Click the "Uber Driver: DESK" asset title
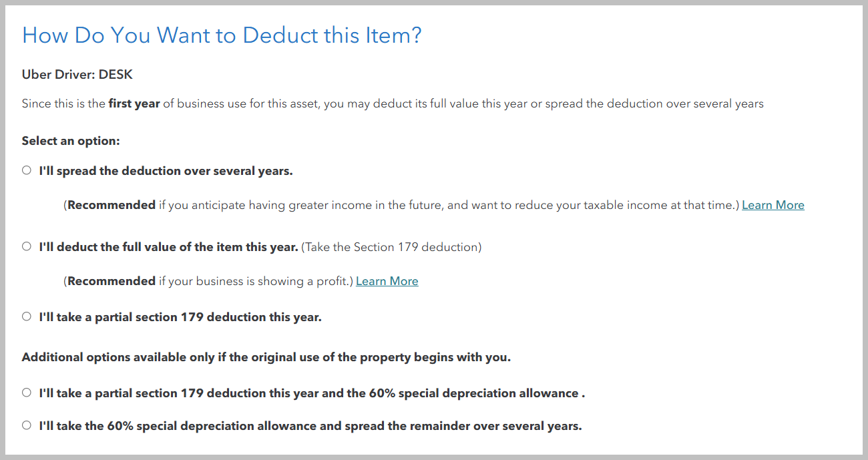The image size is (868, 460). coord(77,75)
